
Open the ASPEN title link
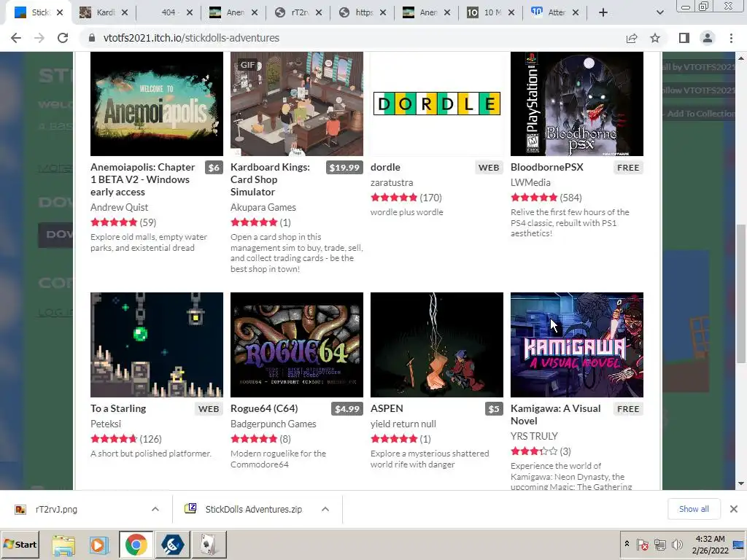[387, 408]
